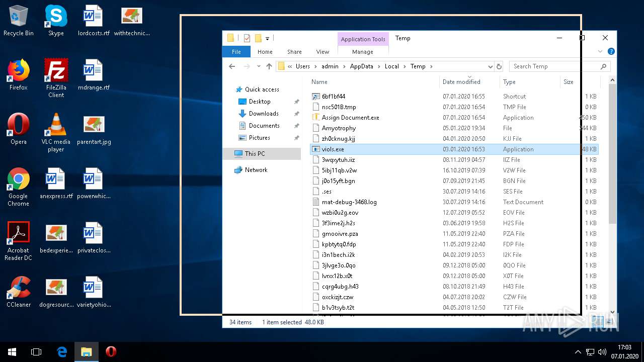Screen dimensions: 644x362
Task: Open lordcosts.rtf desktop document
Action: pos(94,21)
